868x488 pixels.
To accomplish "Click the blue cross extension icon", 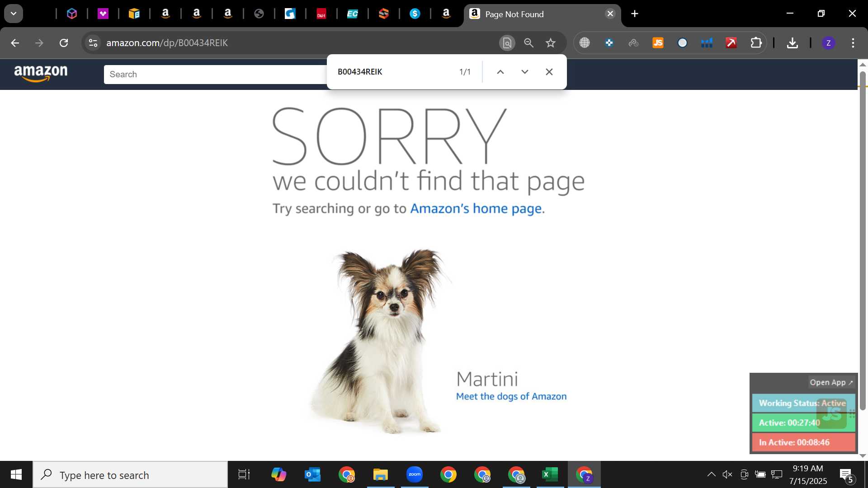I will click(609, 43).
